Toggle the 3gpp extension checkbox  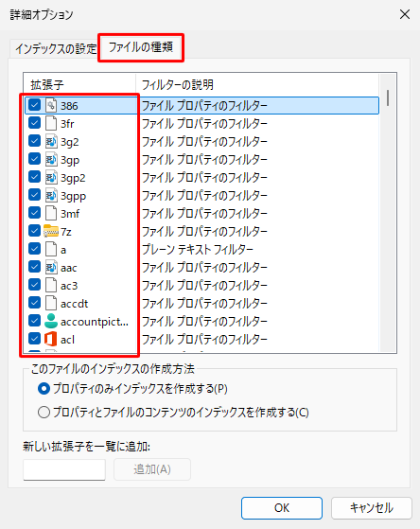[34, 195]
